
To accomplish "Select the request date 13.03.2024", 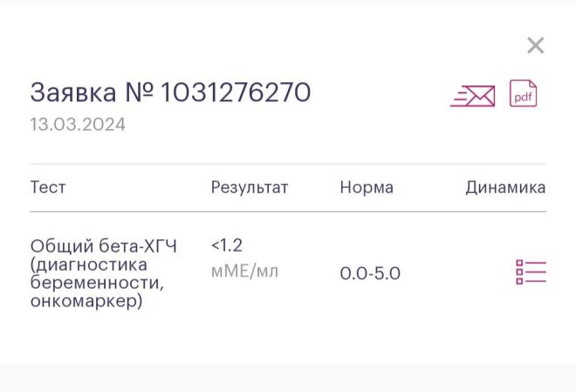I will coord(78,125).
